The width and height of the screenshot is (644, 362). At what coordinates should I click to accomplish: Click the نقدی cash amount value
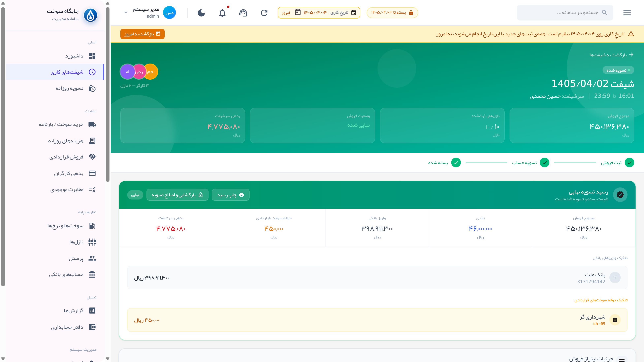click(x=480, y=229)
